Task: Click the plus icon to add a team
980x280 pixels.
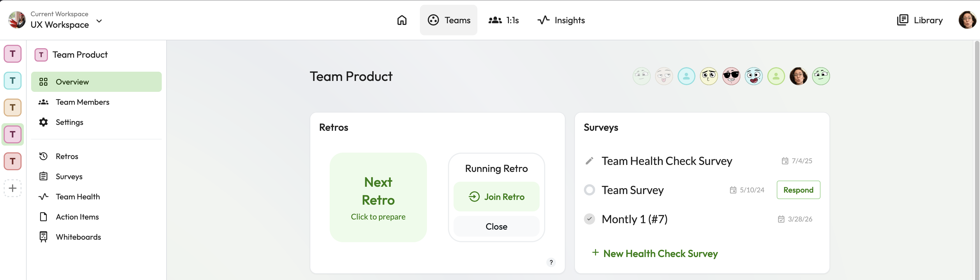Action: (x=13, y=188)
